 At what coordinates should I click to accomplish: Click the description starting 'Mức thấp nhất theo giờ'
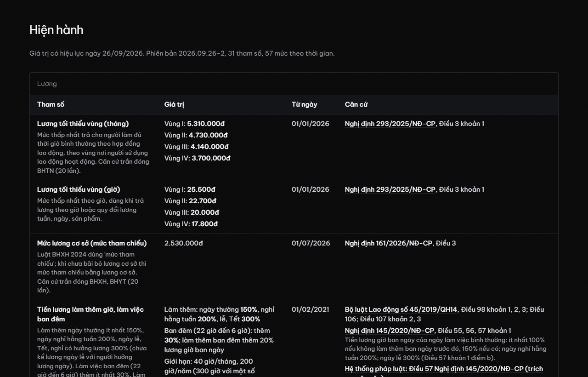(90, 210)
